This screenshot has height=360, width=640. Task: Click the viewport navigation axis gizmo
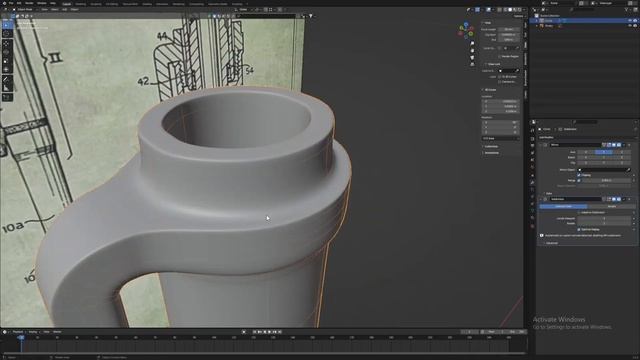[x=466, y=31]
